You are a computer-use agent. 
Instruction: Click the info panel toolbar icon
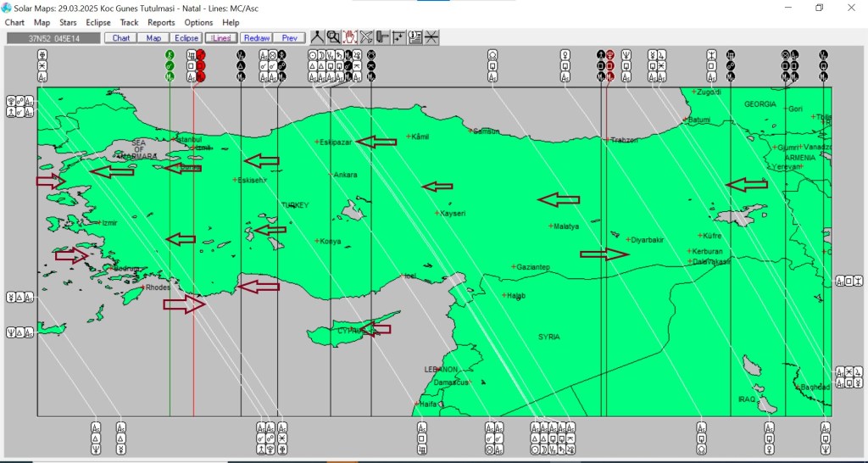tap(415, 37)
